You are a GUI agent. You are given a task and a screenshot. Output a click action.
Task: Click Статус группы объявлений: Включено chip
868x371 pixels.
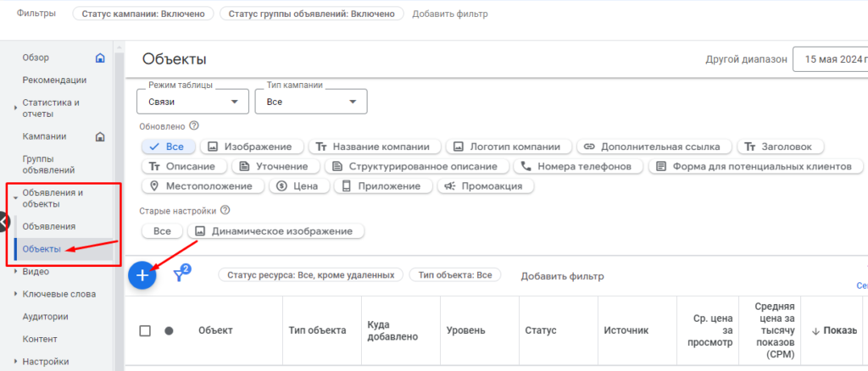coord(312,14)
